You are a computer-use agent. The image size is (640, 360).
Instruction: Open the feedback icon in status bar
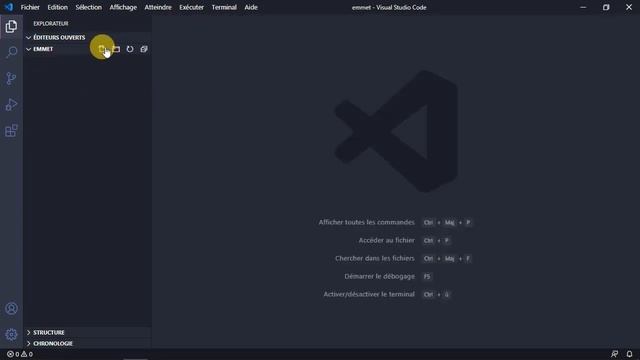coord(614,354)
